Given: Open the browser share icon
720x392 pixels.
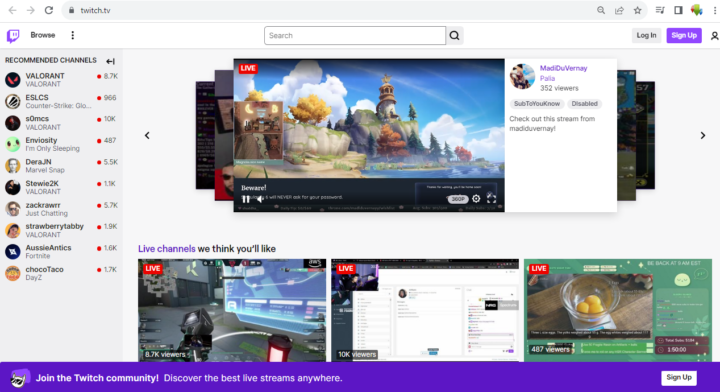Looking at the screenshot, I should [619, 10].
